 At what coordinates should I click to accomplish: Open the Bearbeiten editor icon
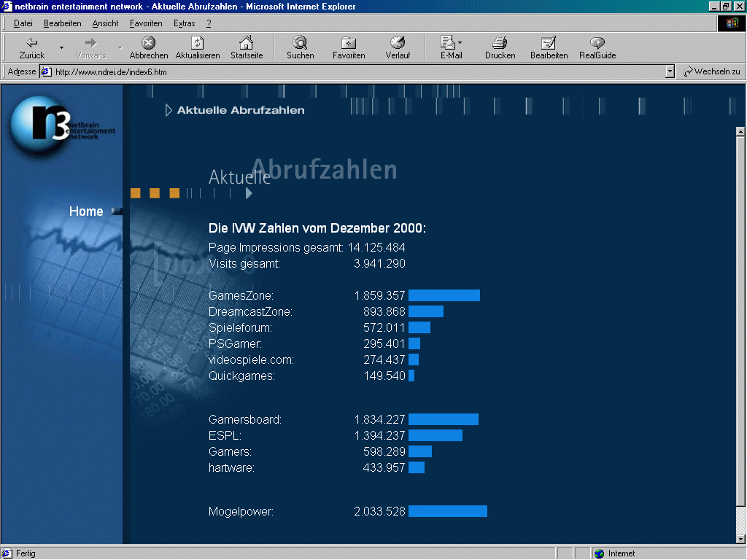[549, 43]
